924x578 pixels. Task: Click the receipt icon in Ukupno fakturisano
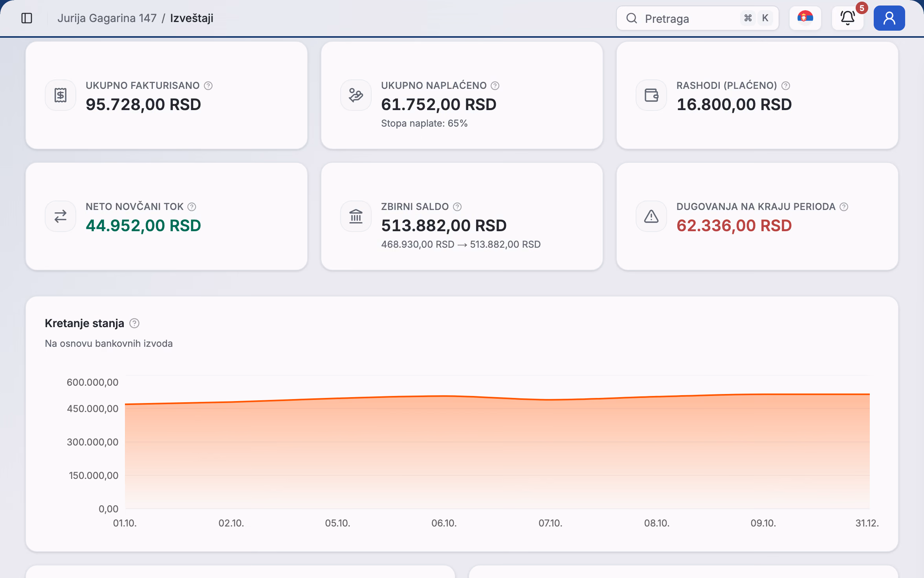tap(60, 95)
